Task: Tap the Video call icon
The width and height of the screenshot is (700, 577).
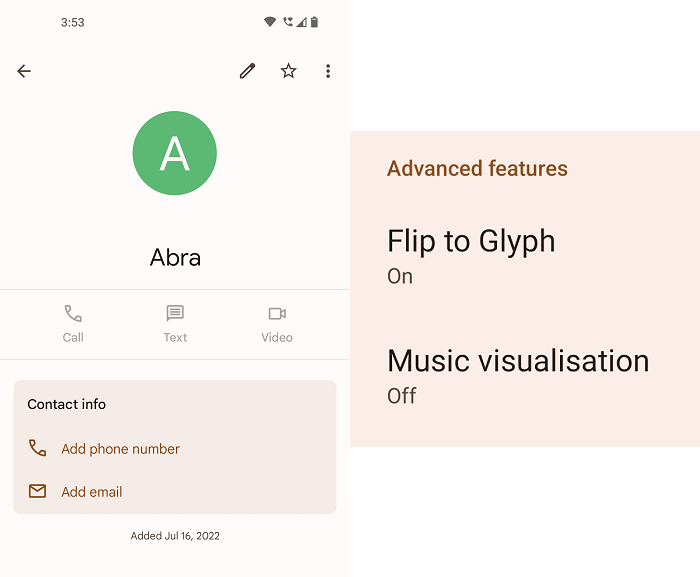Action: [277, 314]
